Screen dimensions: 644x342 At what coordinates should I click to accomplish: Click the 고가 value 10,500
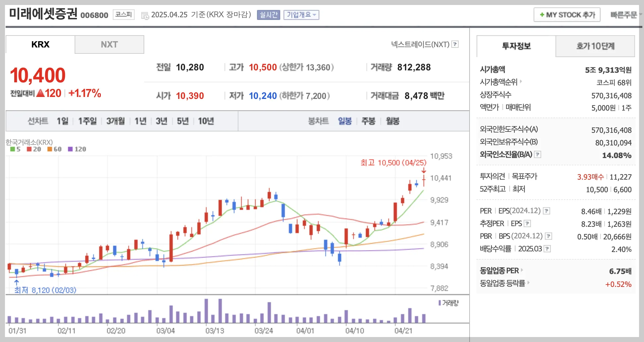click(x=263, y=67)
